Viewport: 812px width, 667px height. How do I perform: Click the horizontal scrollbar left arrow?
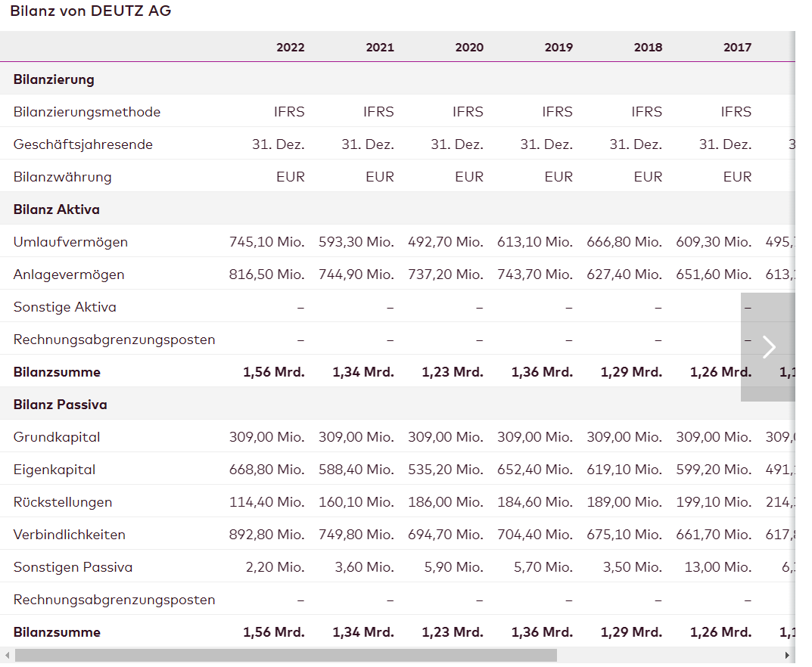point(8,656)
